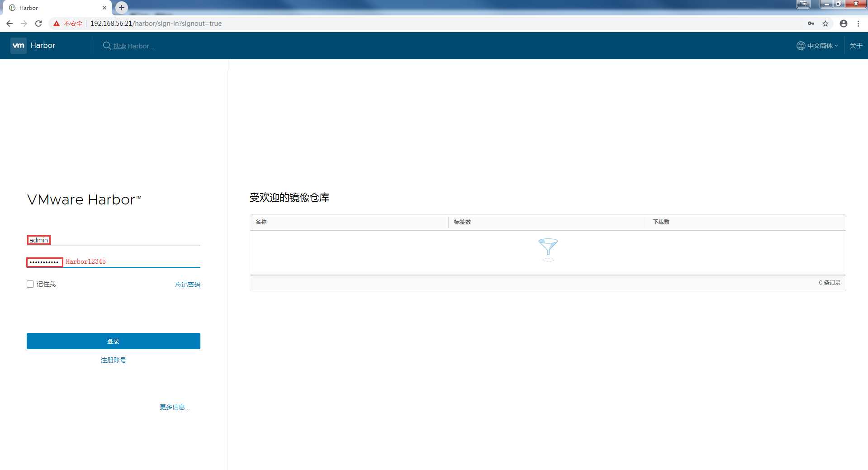Open saved passwords key icon
The height and width of the screenshot is (470, 868).
point(811,24)
